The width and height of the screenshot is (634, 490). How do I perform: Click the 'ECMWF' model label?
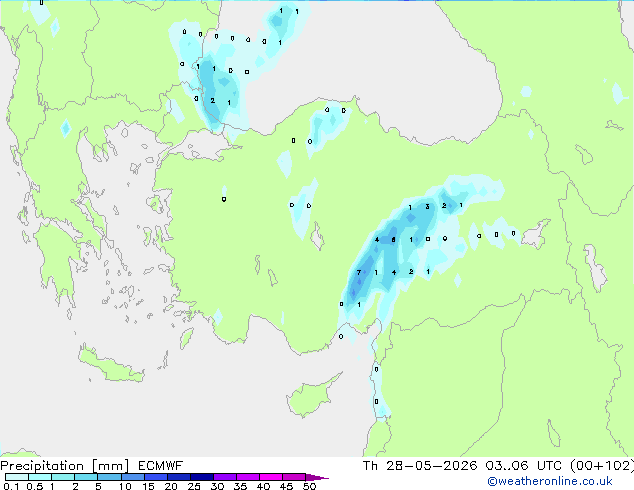161,466
